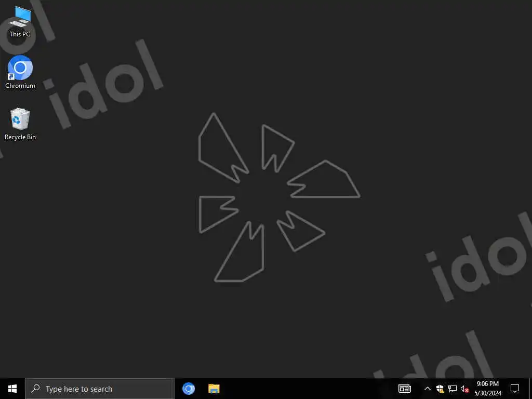Open the Action Center notifications
Image resolution: width=532 pixels, height=399 pixels.
click(515, 389)
